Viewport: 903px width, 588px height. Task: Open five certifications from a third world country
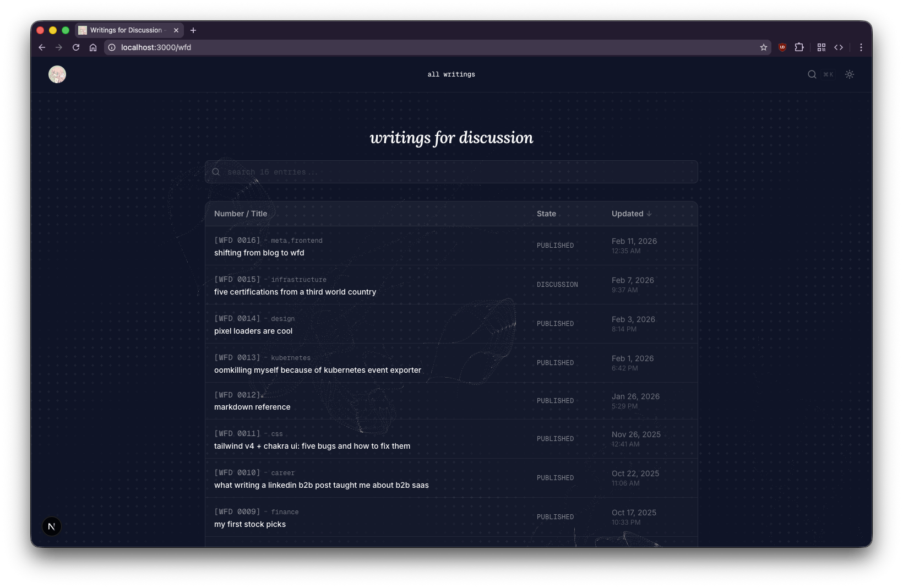point(295,292)
